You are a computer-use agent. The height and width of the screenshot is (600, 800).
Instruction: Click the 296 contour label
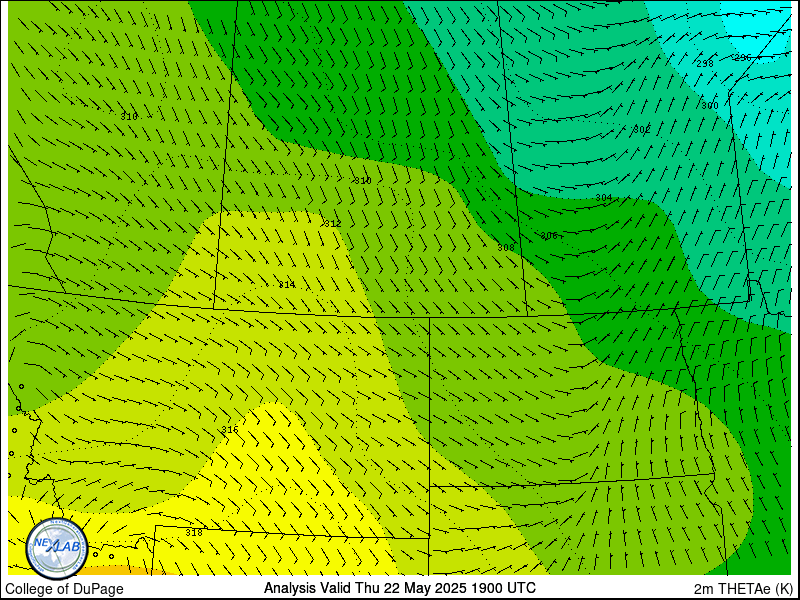[743, 58]
